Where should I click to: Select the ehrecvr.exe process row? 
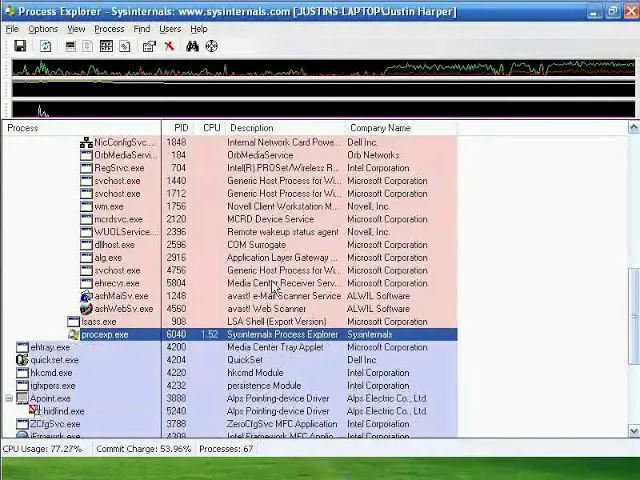[230, 283]
